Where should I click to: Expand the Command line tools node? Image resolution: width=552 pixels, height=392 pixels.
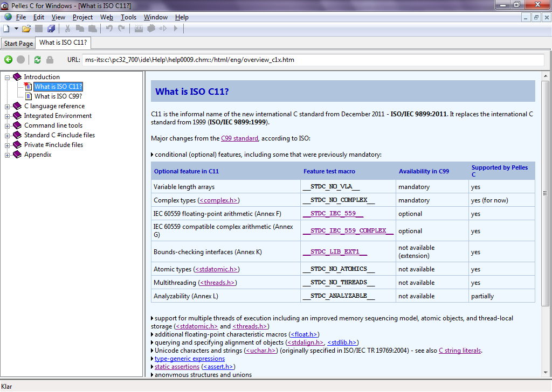[7, 126]
